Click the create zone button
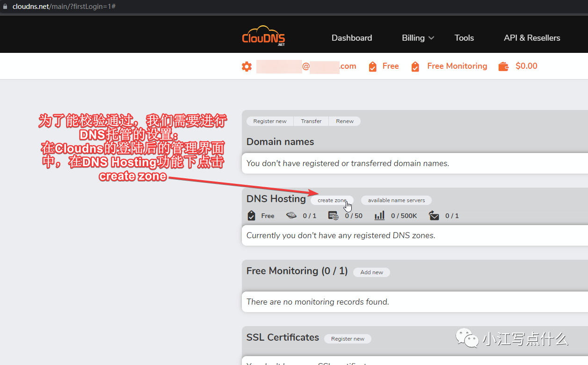Viewport: 588px width, 365px height. [332, 200]
